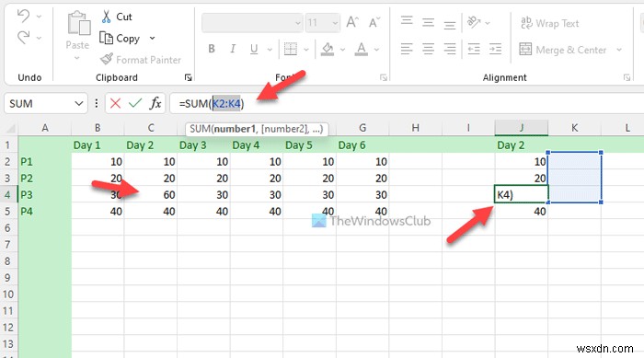Open Clipboard pane dialog launcher
Image resolution: width=644 pixels, height=358 pixels.
[x=188, y=77]
